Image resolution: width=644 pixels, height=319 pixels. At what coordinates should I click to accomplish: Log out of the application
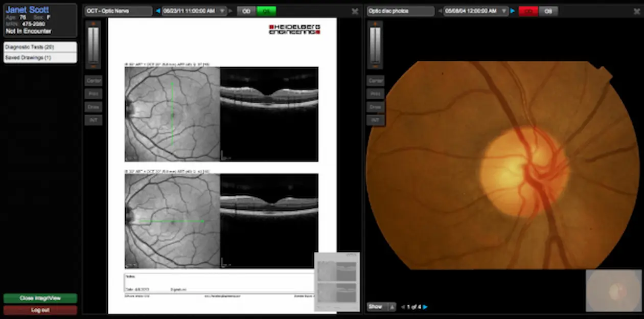coord(40,309)
